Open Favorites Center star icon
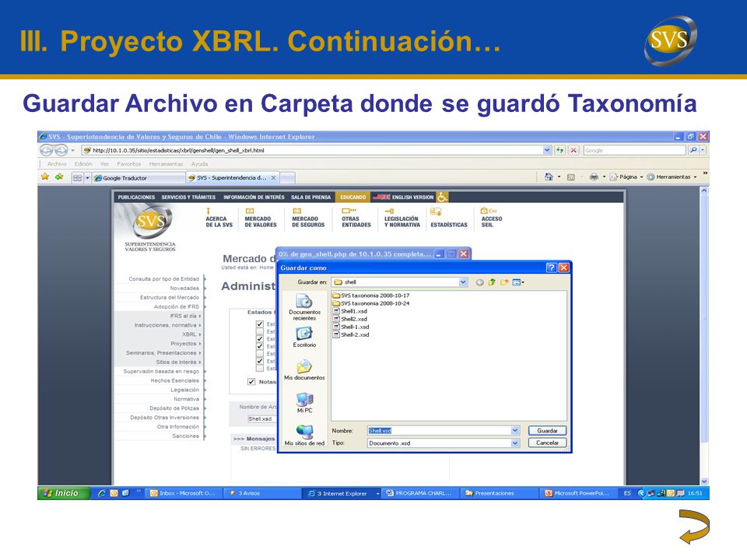The image size is (747, 560). click(x=45, y=177)
